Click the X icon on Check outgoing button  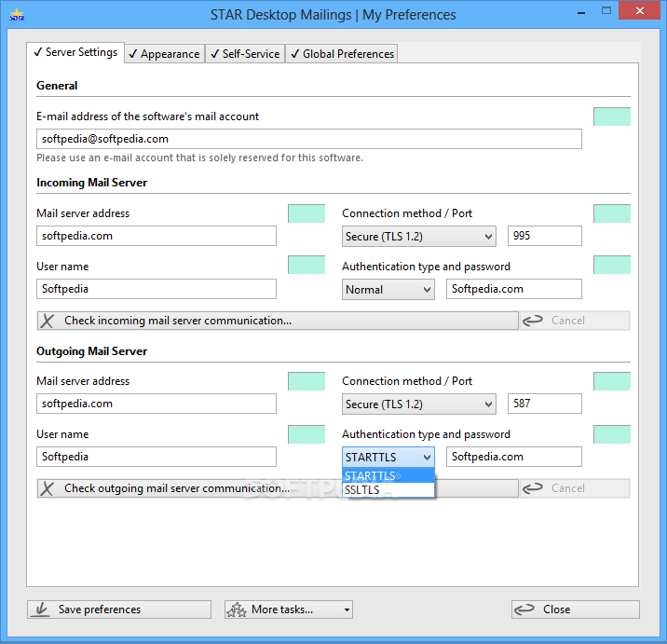pyautogui.click(x=48, y=488)
